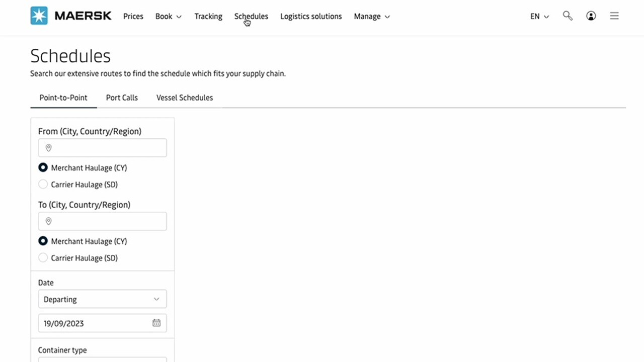The image size is (644, 362).
Task: Switch to the Vessel Schedules tab
Action: (x=185, y=98)
